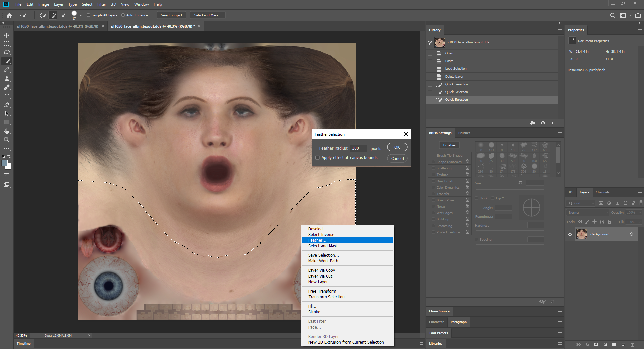Screen dimensions: 644x349
Task: Open Properties panel menu
Action: point(640,30)
